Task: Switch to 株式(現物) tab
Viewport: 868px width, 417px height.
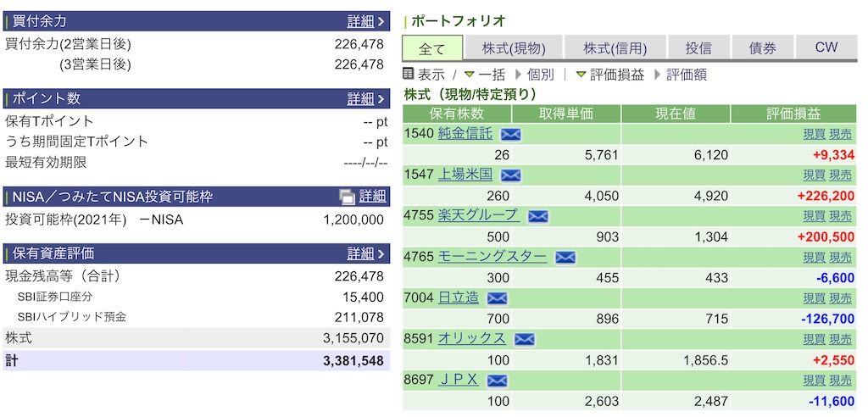Action: (514, 48)
